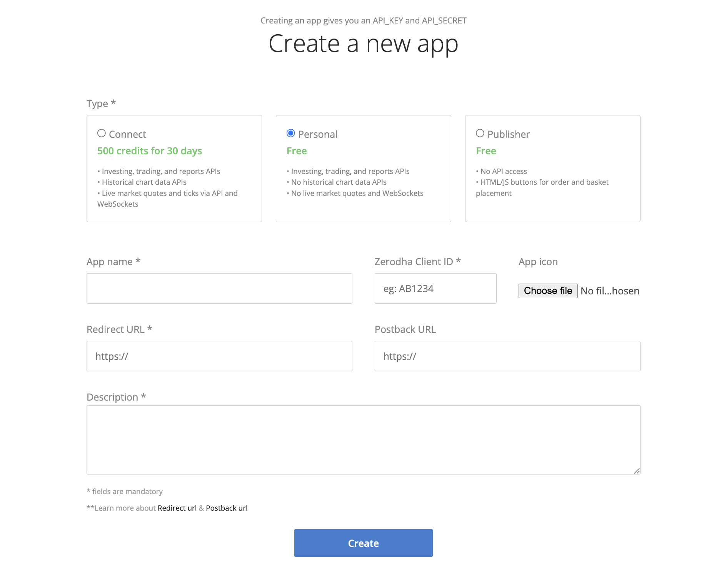Click the 'Create a new app' heading
The height and width of the screenshot is (588, 704).
363,43
